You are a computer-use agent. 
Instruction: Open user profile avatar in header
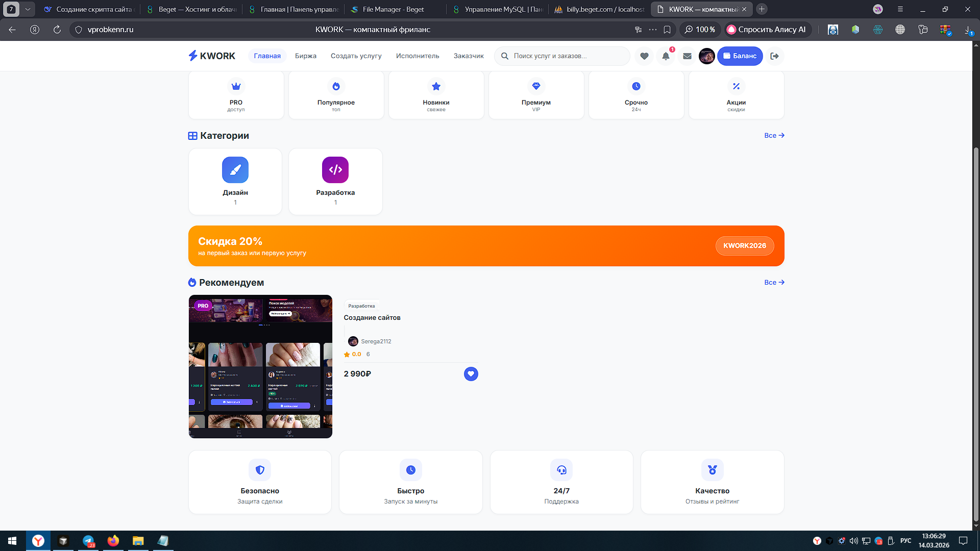click(x=706, y=56)
